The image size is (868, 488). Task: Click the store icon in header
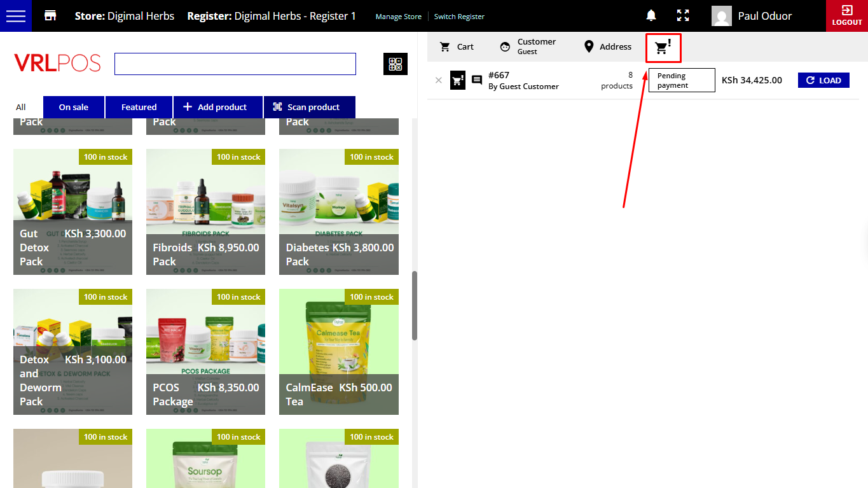pos(50,16)
